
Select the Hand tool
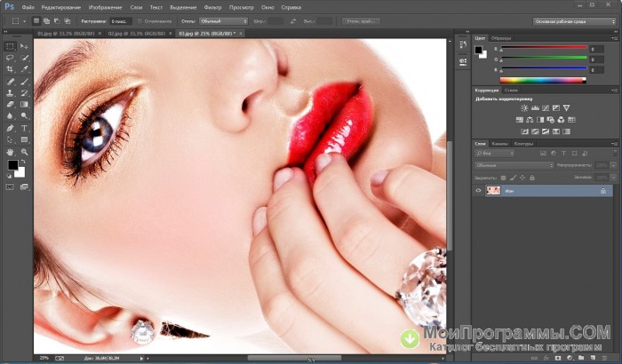pyautogui.click(x=10, y=152)
